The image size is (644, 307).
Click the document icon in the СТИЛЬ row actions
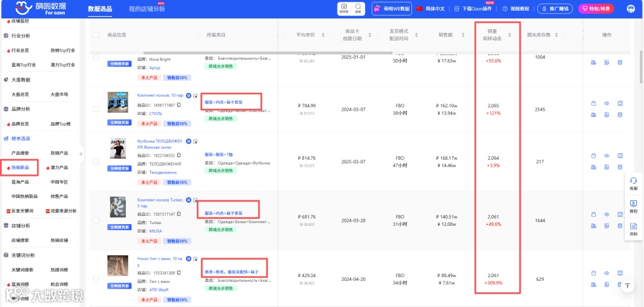coord(606,114)
